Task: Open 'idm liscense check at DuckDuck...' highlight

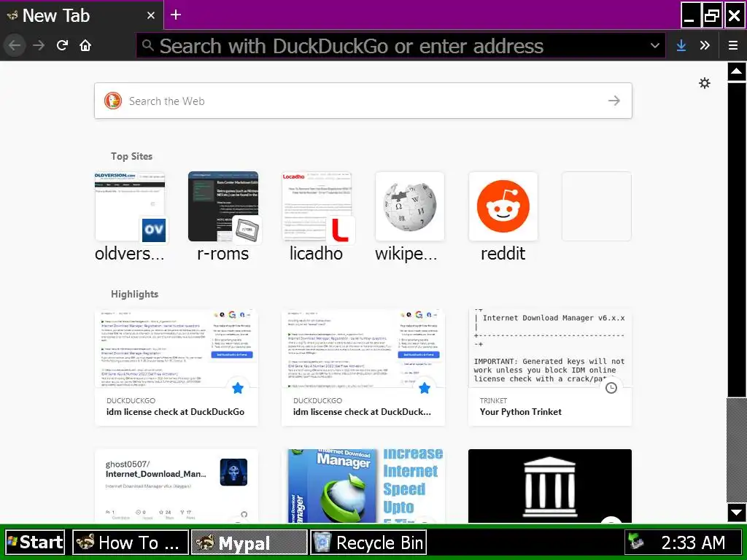Action: coord(363,367)
